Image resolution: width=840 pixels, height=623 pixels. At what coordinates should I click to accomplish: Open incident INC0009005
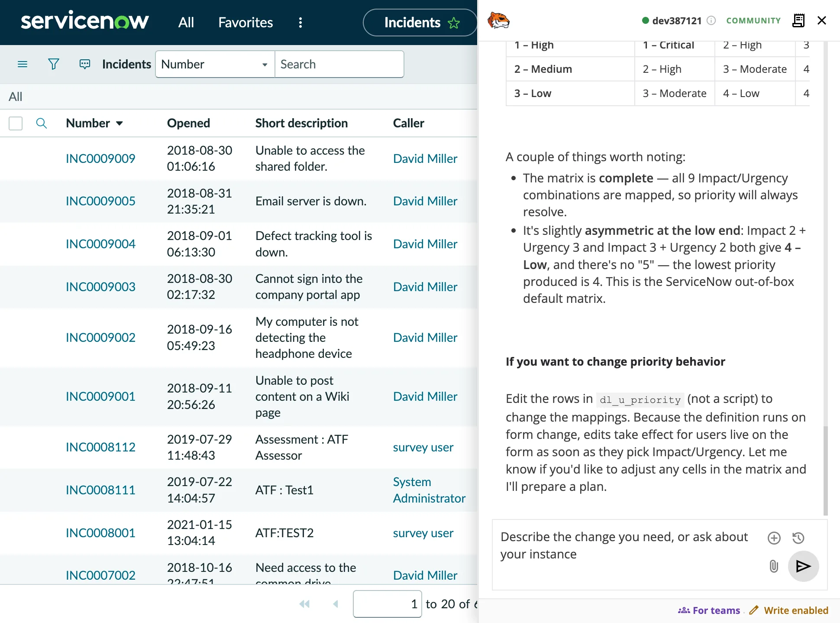100,201
